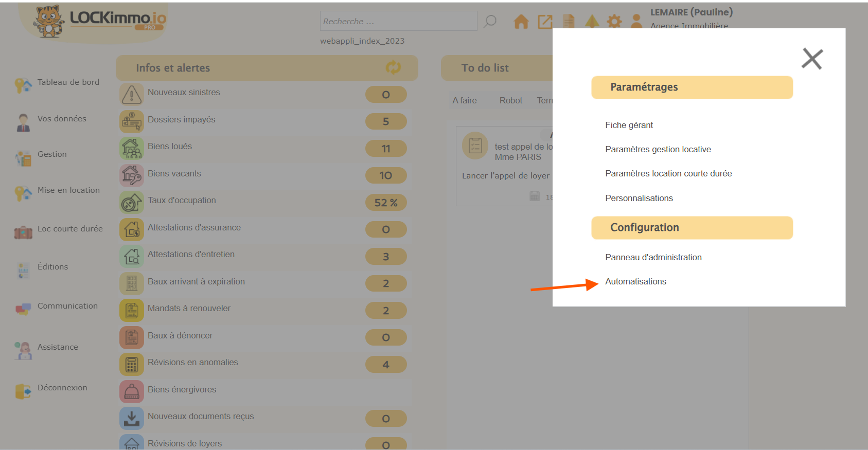Refresh Infos et alertes panel
This screenshot has width=868, height=450.
click(393, 67)
